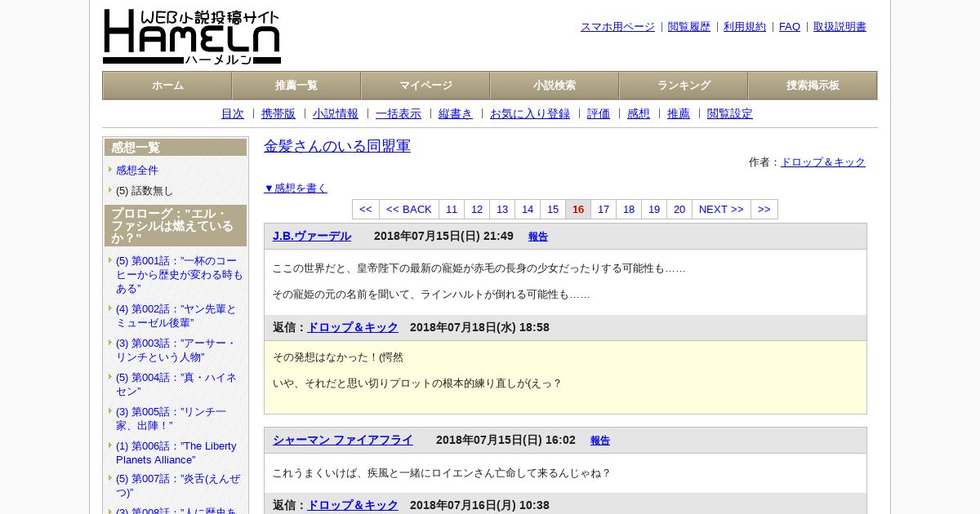Go to the 目次 submenu link
980x514 pixels.
(233, 113)
